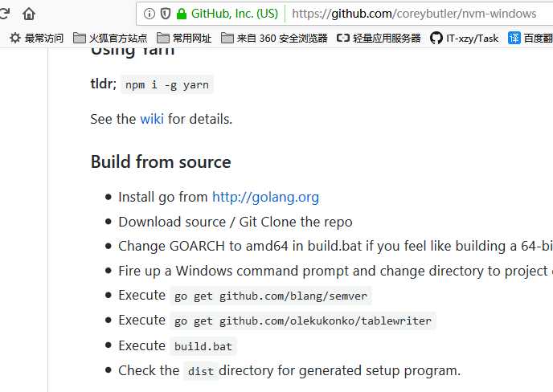The height and width of the screenshot is (392, 553).
Task: Open the 轻量应用服务器 bookmark
Action: click(379, 38)
